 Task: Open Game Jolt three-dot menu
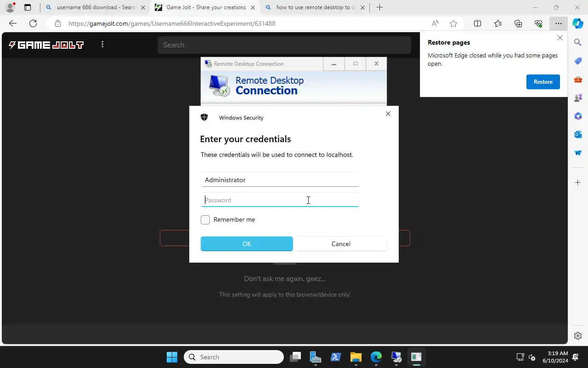click(102, 44)
